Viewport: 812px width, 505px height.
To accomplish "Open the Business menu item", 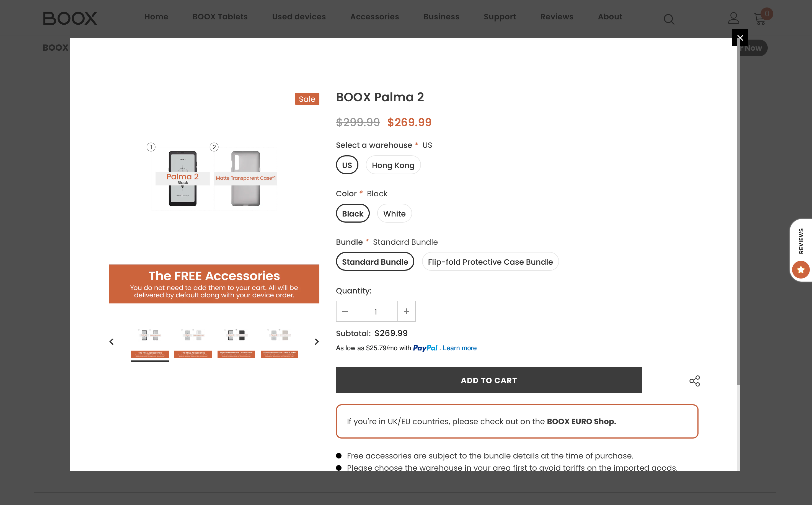I will 441,17.
